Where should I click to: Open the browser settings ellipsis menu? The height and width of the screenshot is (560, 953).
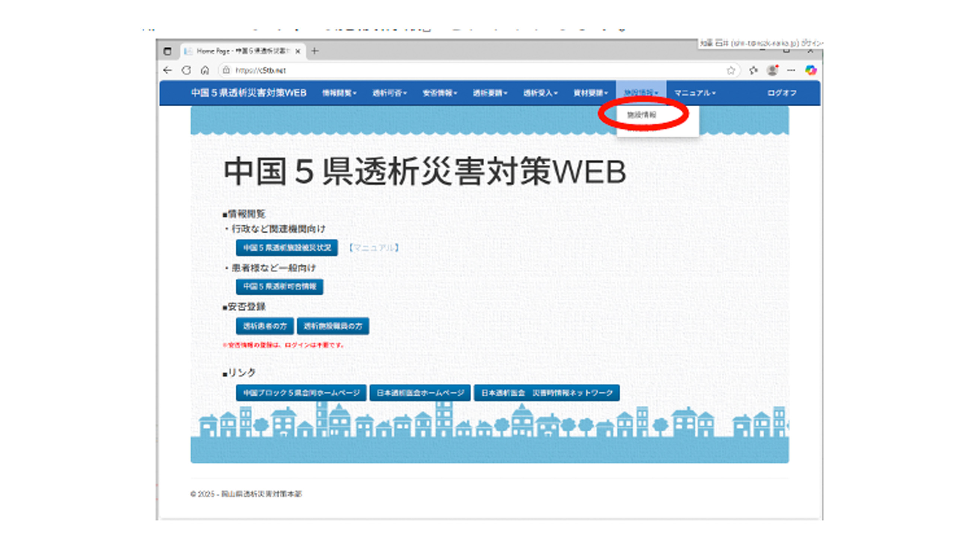coord(791,70)
